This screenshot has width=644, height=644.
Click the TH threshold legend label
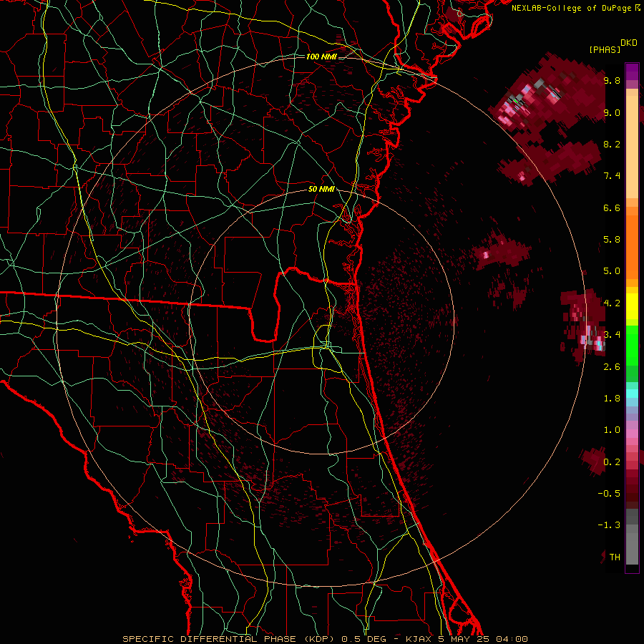615,557
